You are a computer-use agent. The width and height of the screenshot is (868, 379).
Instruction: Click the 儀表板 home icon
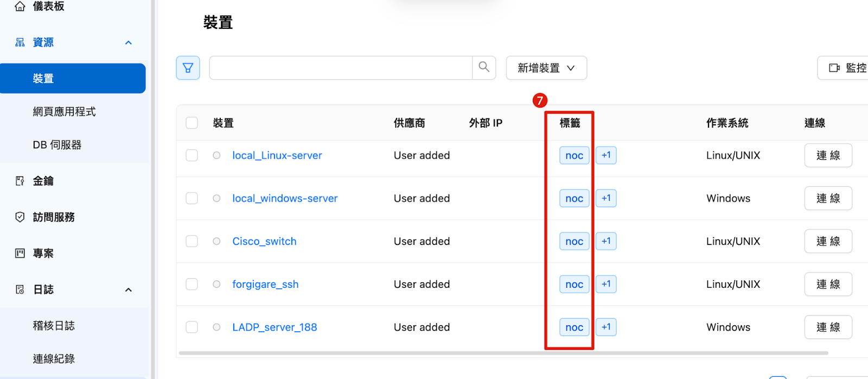tap(20, 7)
